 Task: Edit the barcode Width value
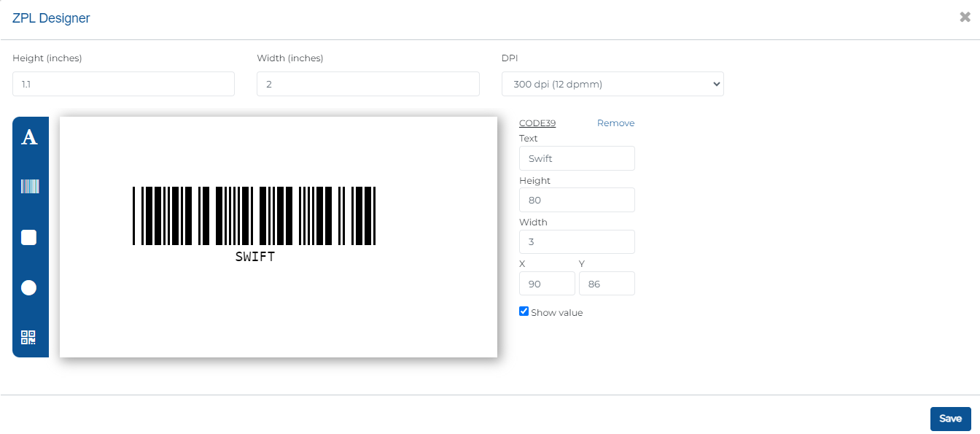pyautogui.click(x=577, y=241)
